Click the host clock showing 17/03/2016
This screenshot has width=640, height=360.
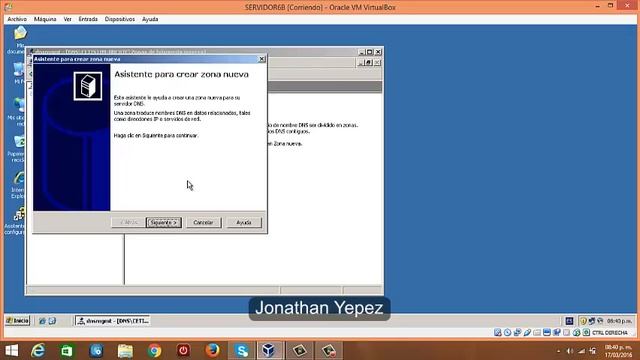click(618, 351)
